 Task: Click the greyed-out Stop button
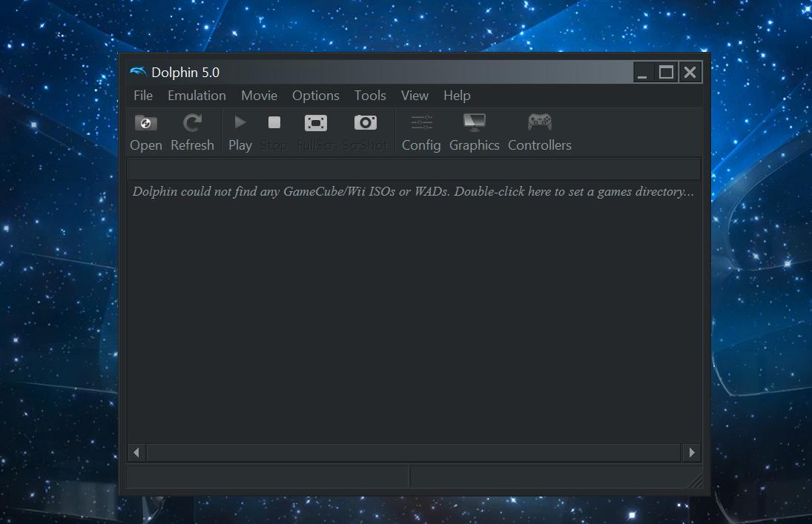click(x=274, y=133)
